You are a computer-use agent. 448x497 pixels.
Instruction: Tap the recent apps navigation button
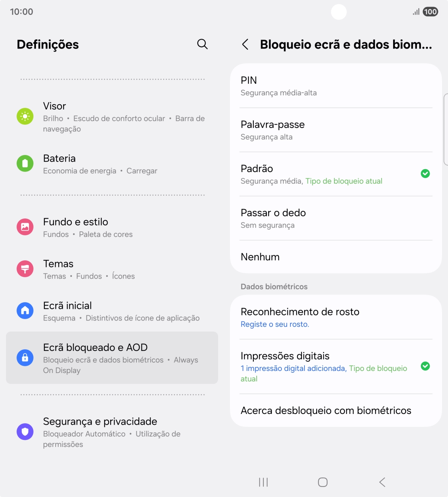(x=263, y=482)
